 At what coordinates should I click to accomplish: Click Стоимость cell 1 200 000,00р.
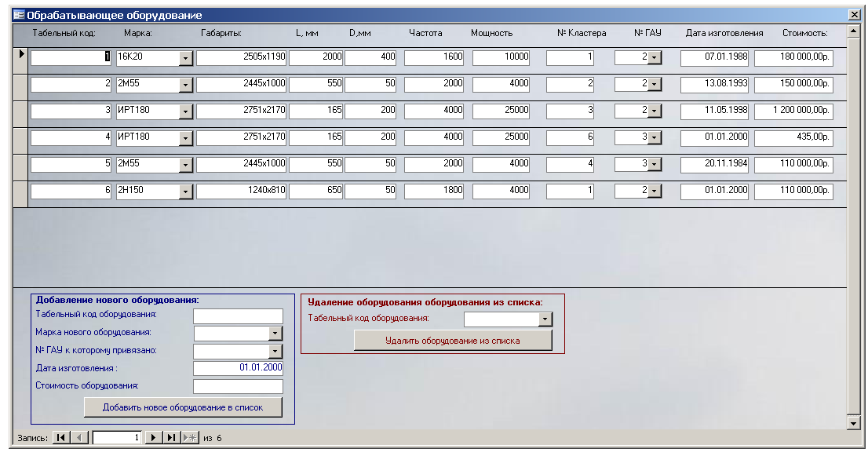793,110
